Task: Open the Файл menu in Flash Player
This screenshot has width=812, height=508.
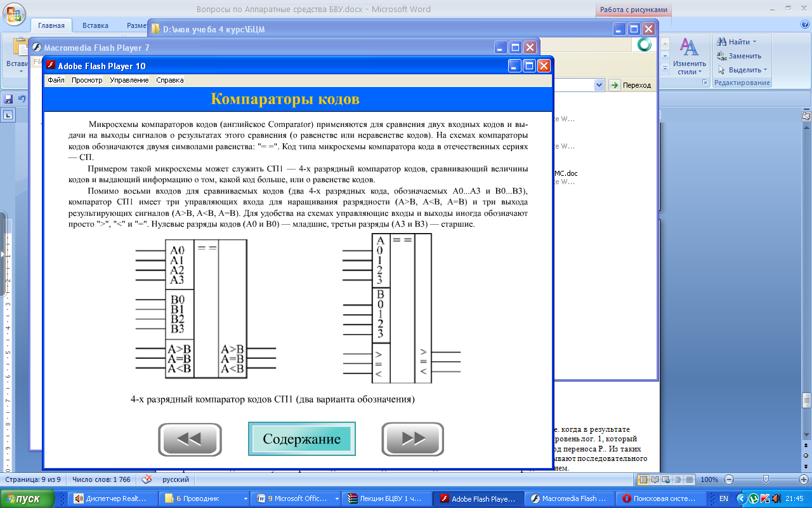Action: (x=56, y=80)
